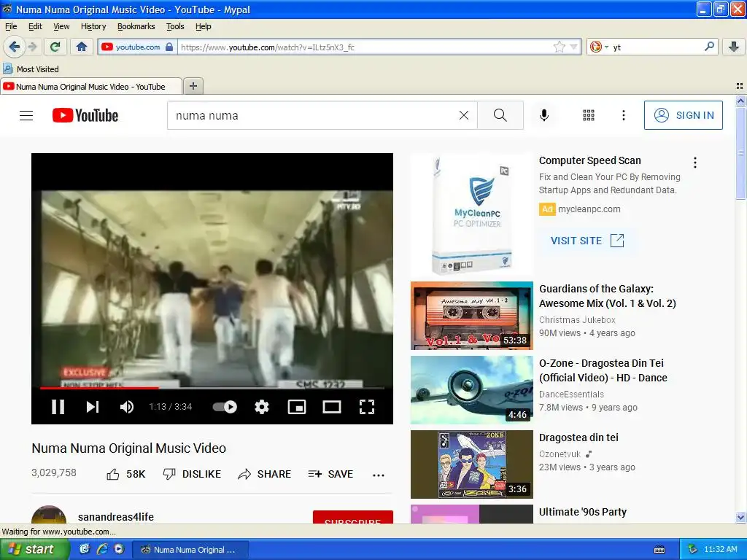Open Guardians of the Galaxy Awesome Mix thumbnail
This screenshot has height=560, width=747.
472,316
